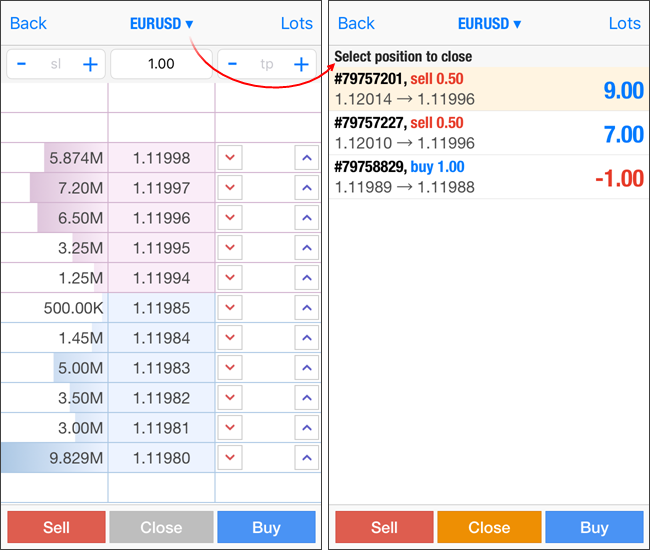Screen dimensions: 650x550
Task: Expand EURUSD symbol selector in right panel
Action: pyautogui.click(x=489, y=23)
